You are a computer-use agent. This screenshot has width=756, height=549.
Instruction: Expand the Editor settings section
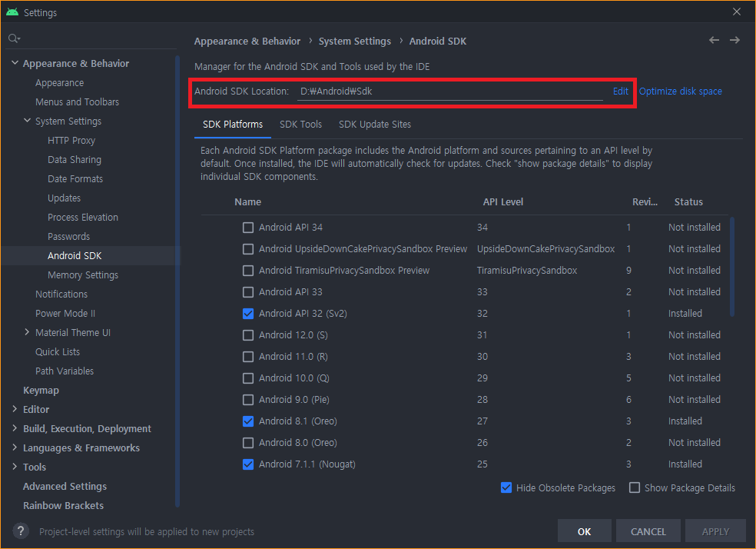15,409
